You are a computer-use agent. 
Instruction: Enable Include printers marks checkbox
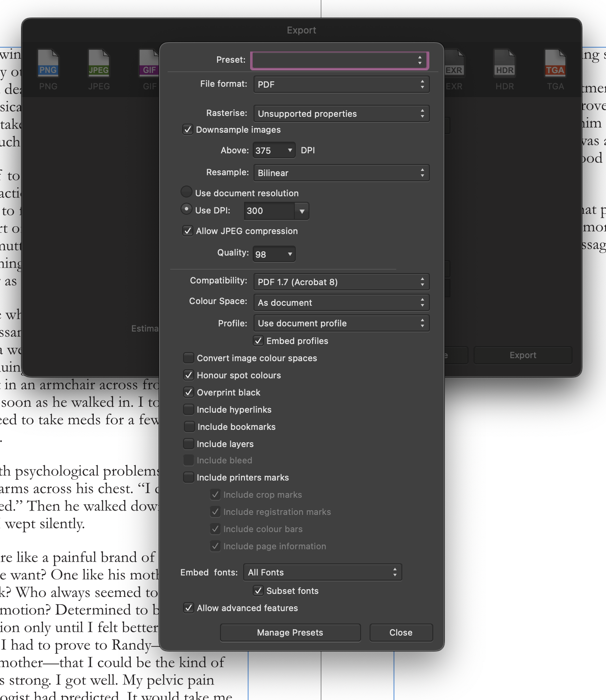188,478
